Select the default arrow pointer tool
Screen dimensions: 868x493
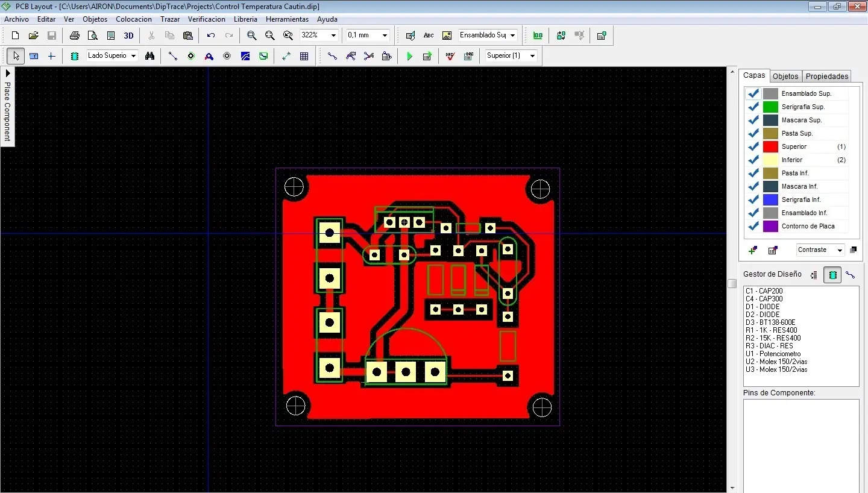click(x=16, y=56)
